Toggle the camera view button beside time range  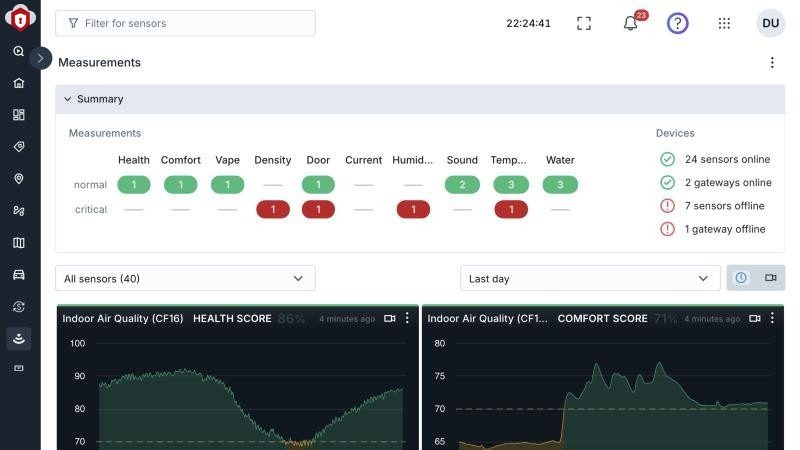[x=770, y=278]
